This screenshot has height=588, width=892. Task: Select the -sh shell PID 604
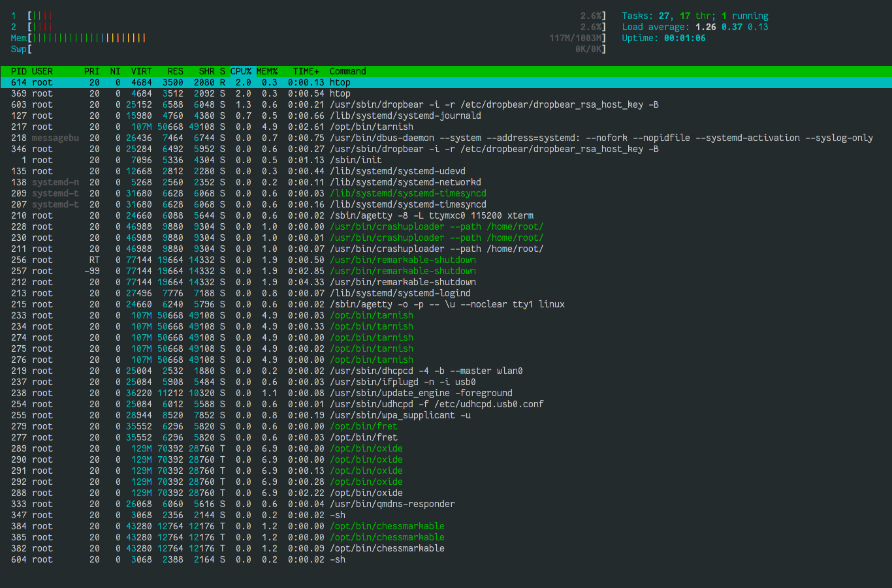(x=446, y=559)
